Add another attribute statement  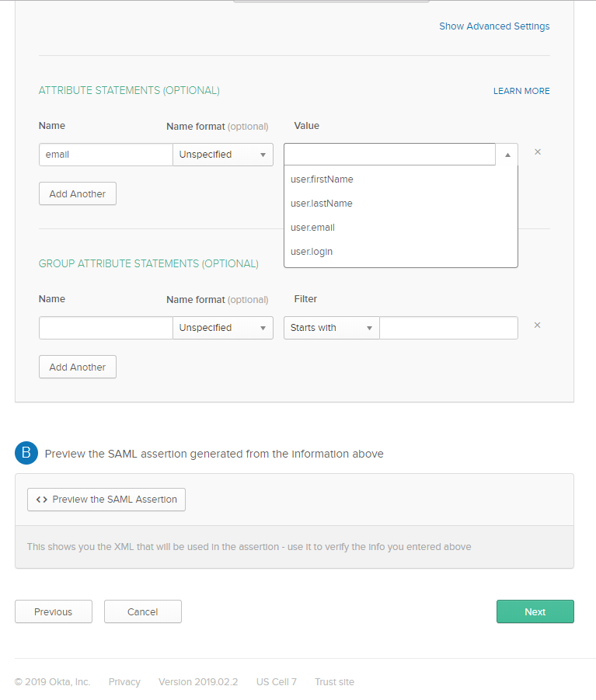tap(78, 194)
